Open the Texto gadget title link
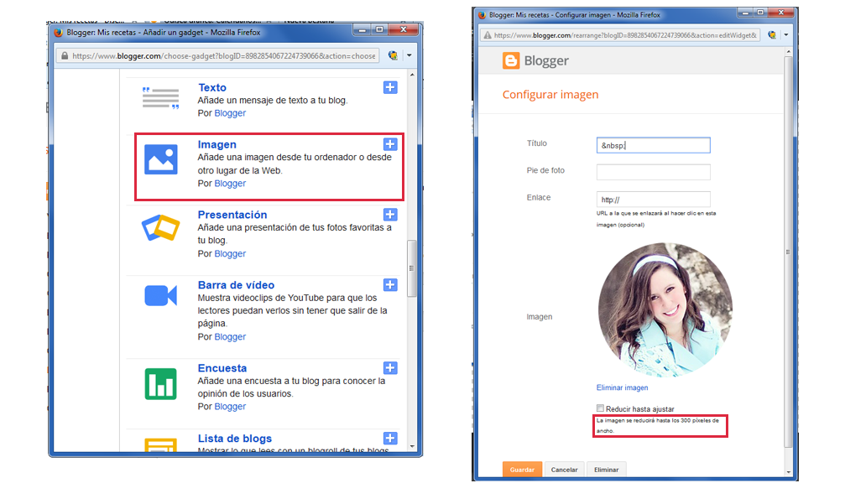 pos(211,87)
